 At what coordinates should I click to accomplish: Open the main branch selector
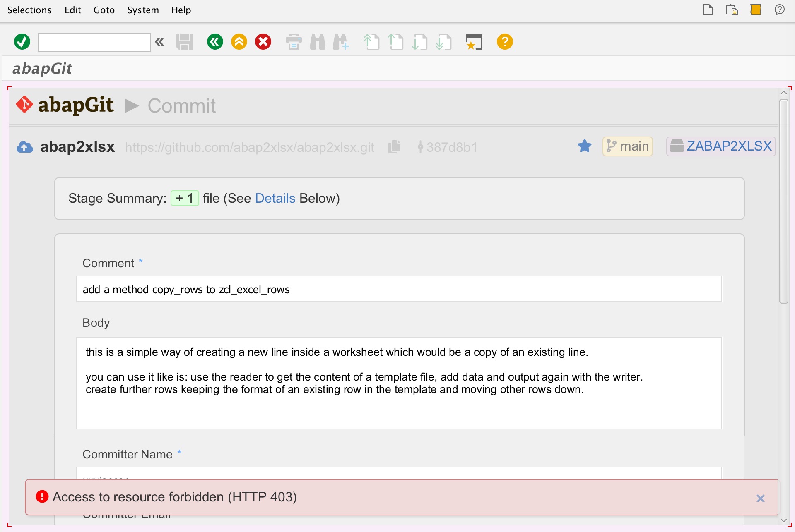point(627,146)
